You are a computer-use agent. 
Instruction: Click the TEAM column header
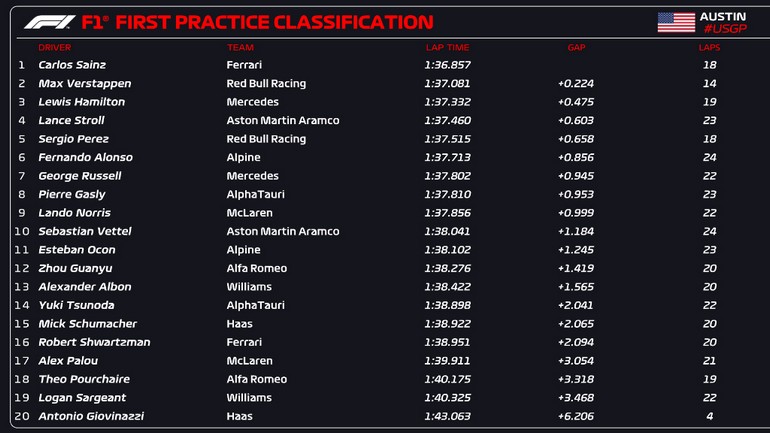tap(240, 47)
